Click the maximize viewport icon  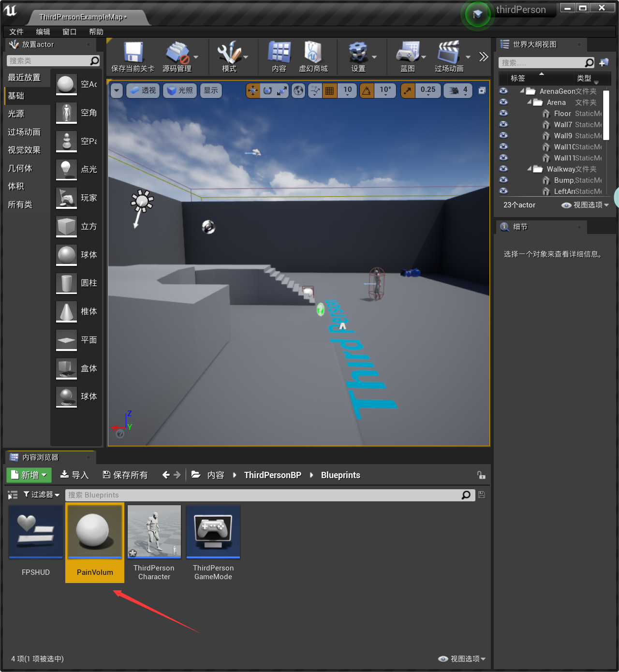[x=482, y=90]
